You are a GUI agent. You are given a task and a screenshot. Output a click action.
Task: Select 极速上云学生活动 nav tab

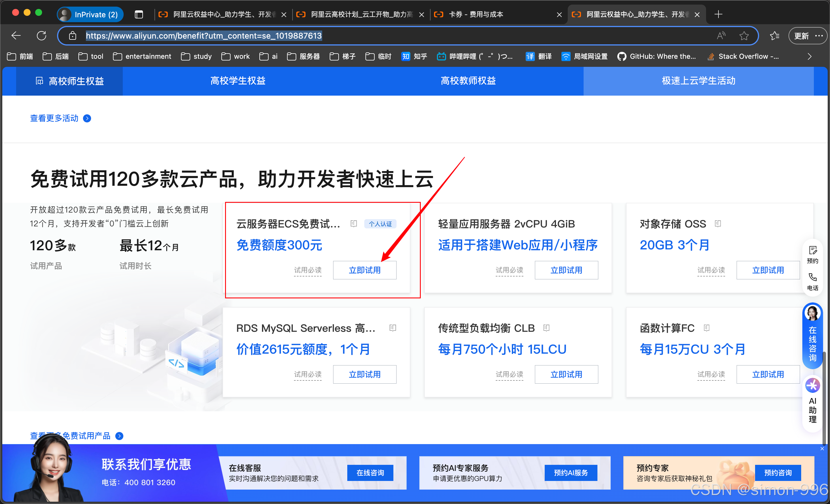698,81
